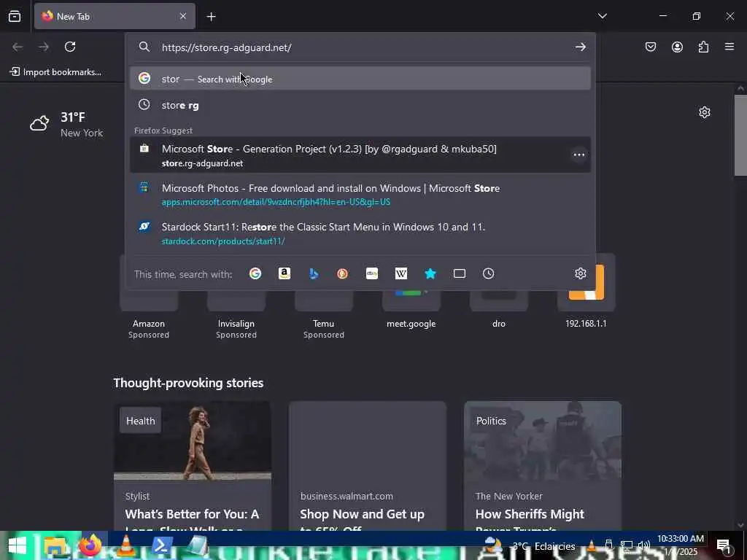Viewport: 747px width, 560px height.
Task: Search in open Tabs icon
Action: [460, 273]
